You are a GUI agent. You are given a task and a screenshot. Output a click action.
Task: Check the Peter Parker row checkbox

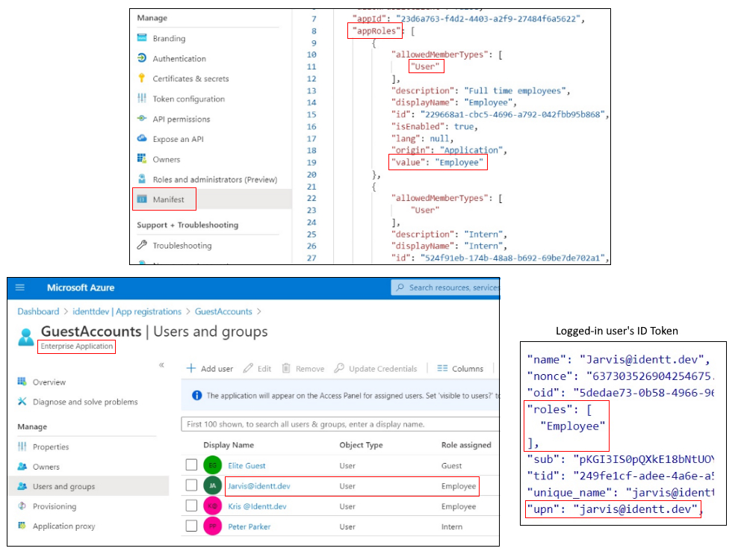click(x=191, y=526)
